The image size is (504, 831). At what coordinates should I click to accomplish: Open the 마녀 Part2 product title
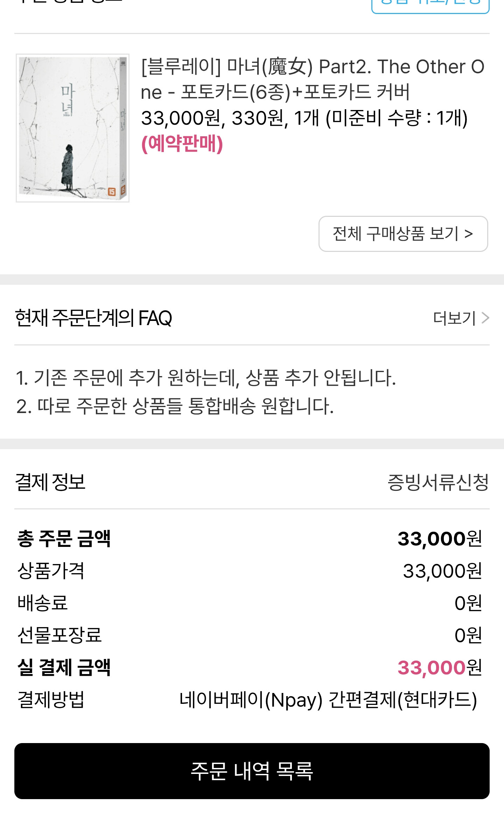[312, 79]
